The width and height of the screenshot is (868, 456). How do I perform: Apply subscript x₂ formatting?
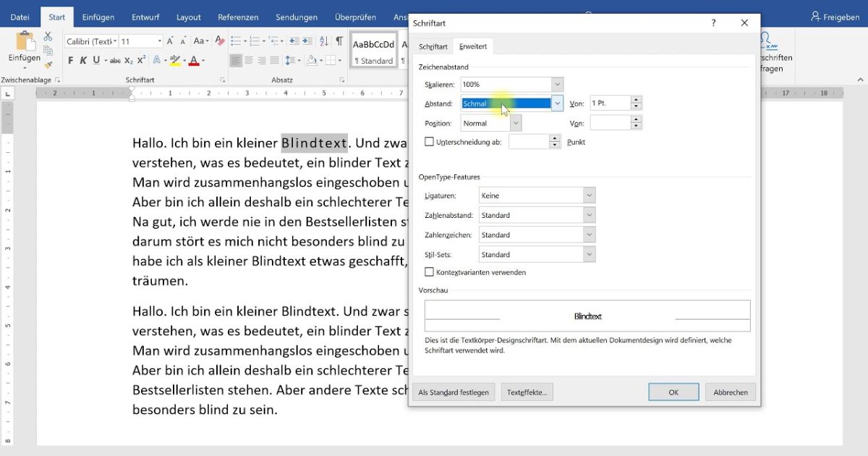(129, 61)
